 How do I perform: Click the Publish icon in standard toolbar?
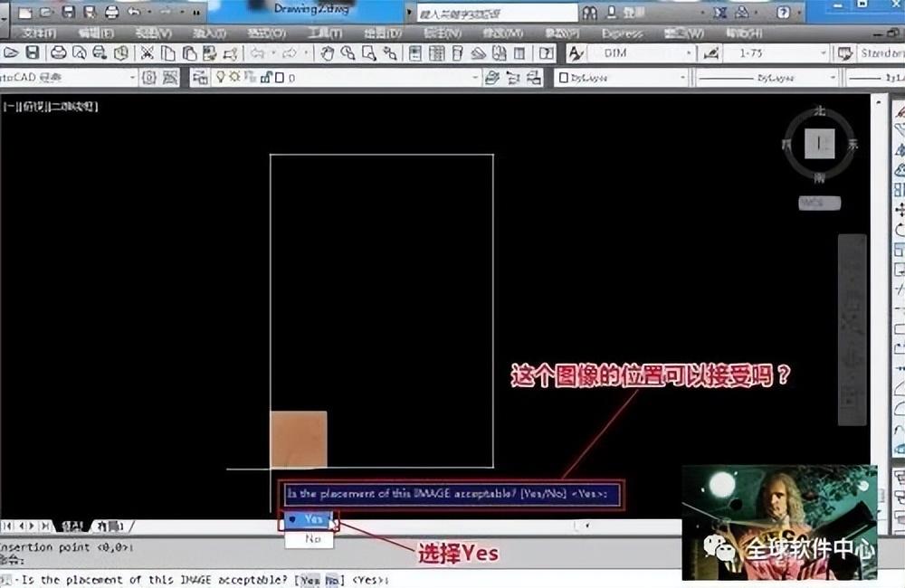pos(100,53)
